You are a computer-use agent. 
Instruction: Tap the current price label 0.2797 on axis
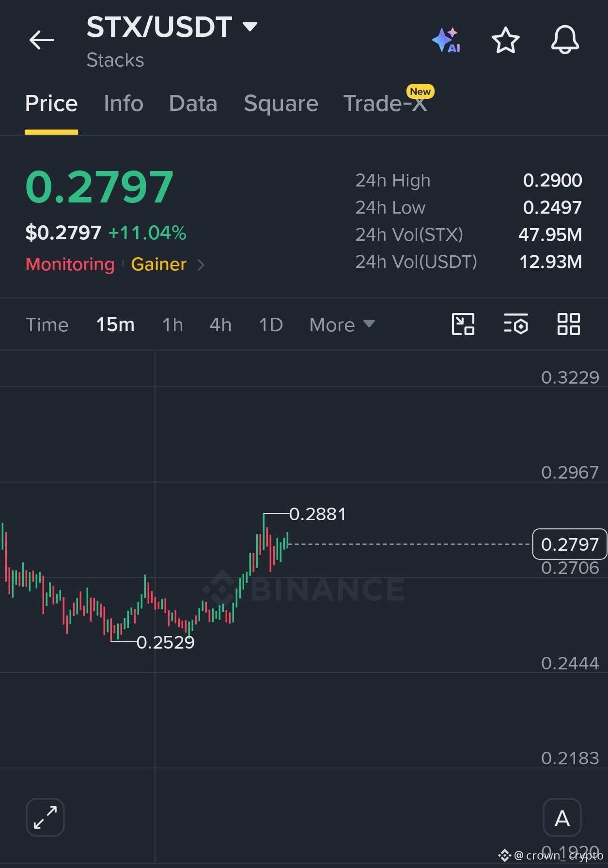570,544
